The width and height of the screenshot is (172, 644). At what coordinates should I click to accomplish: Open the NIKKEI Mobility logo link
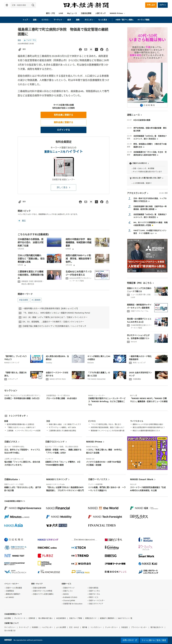pyautogui.click(x=59, y=517)
